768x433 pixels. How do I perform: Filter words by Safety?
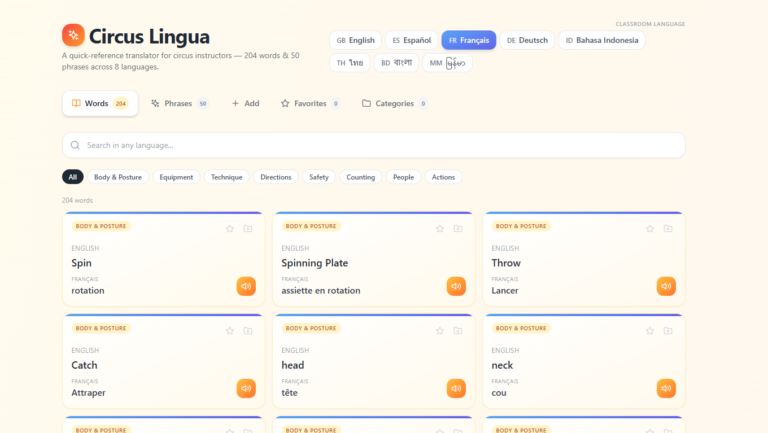tap(319, 177)
